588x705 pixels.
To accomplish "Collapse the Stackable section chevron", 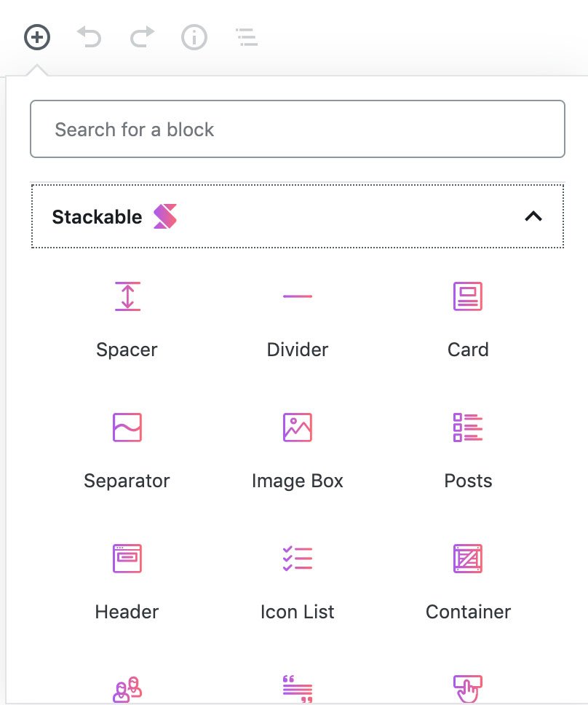I will 533,216.
